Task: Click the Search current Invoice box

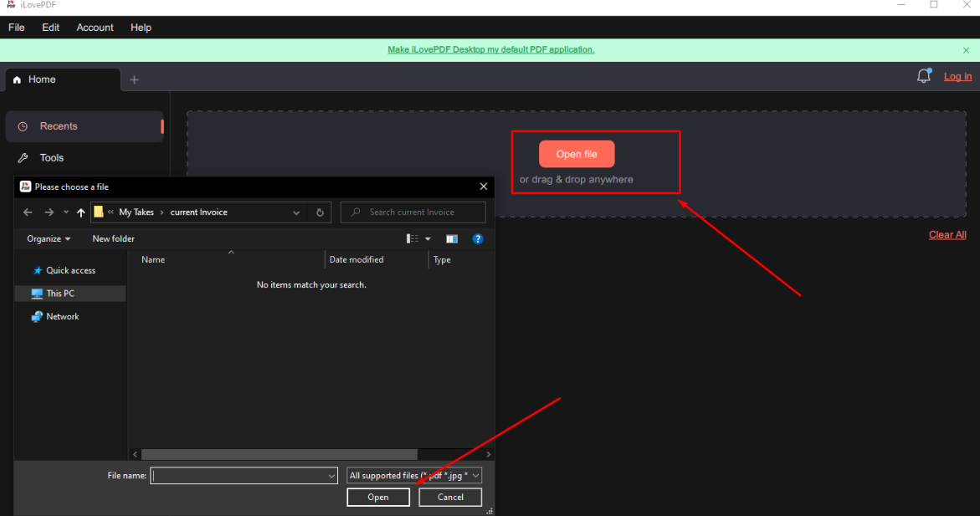Action: click(413, 212)
